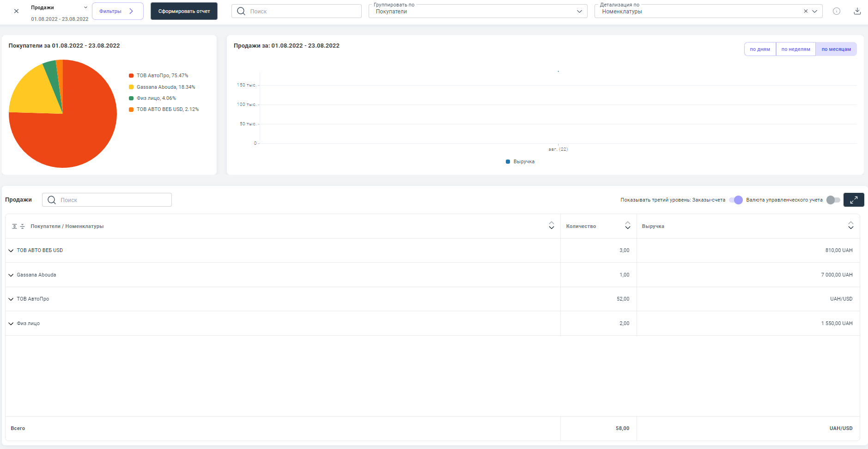Open the info circle icon
This screenshot has width=868, height=449.
(x=836, y=11)
